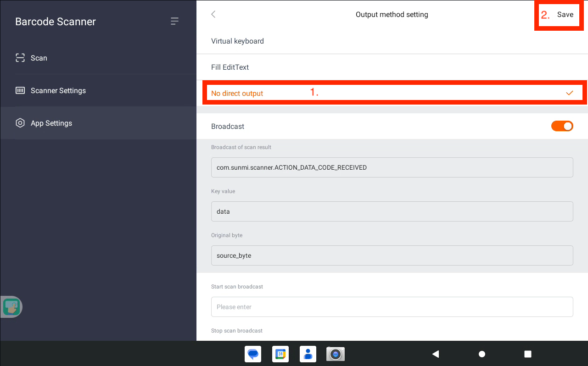
Task: Click the Key value field containing data
Action: 392,211
